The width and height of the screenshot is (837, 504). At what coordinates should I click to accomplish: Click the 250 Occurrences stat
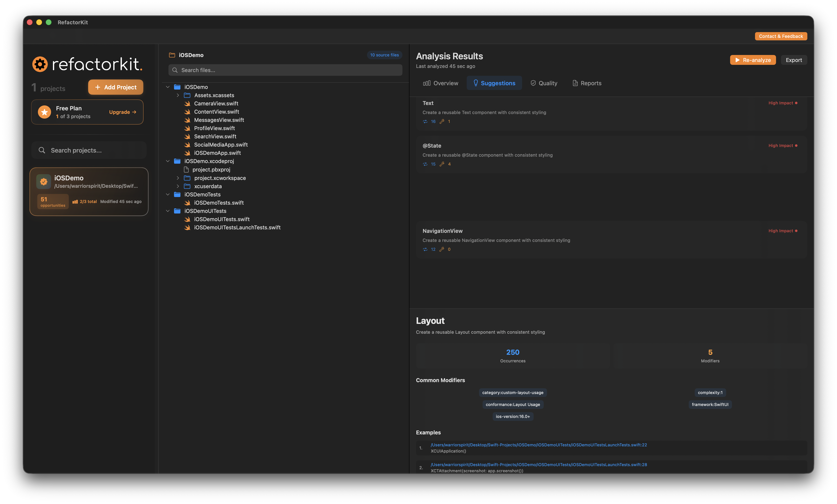[x=513, y=356]
